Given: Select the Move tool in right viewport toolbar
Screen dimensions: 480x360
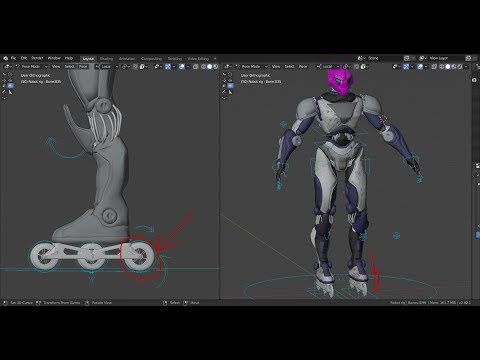Looking at the screenshot, I should pyautogui.click(x=224, y=80).
